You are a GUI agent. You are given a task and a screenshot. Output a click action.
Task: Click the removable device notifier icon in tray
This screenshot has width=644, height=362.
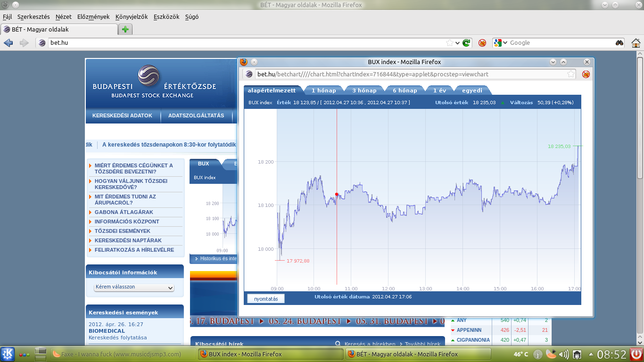[x=577, y=354]
